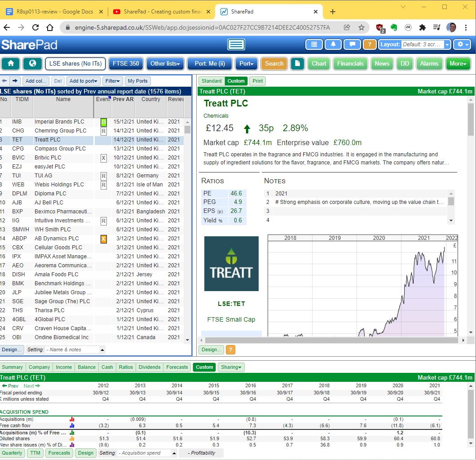Open the Chrome three-dot menu
This screenshot has height=460, width=476.
pyautogui.click(x=466, y=28)
